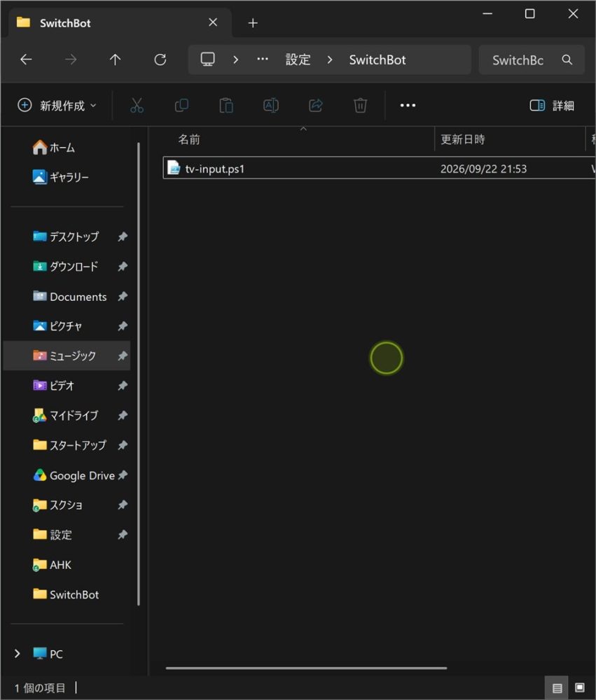Sort by 更新日時 column header

tap(463, 140)
